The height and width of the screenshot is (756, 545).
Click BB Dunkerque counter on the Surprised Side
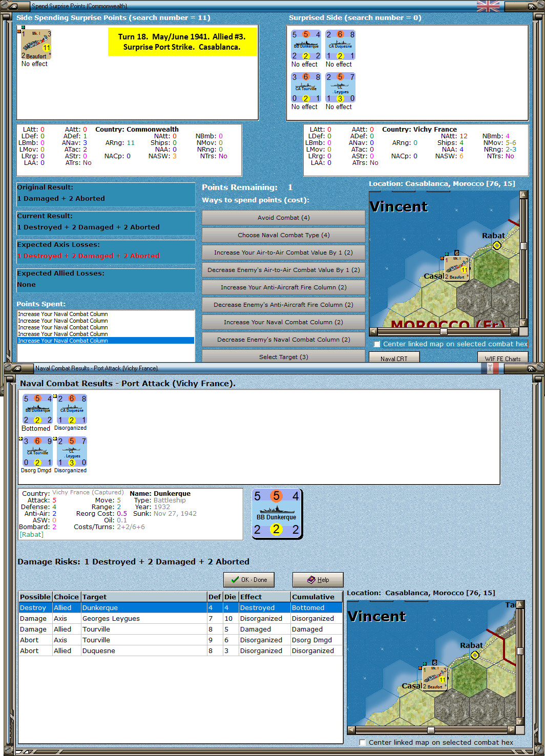click(x=306, y=45)
